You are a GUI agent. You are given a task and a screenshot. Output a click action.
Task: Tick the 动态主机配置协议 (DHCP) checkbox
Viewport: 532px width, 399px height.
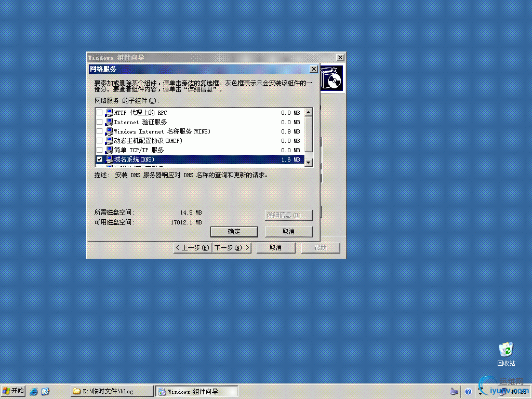[99, 140]
